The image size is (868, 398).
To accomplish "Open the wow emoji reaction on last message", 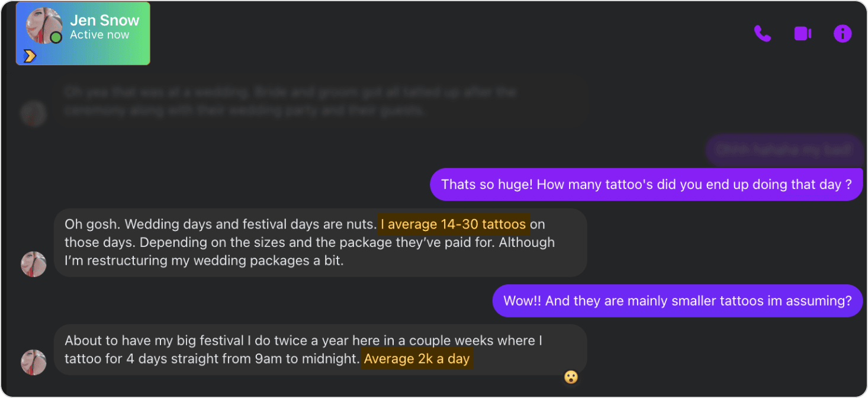I will (571, 377).
